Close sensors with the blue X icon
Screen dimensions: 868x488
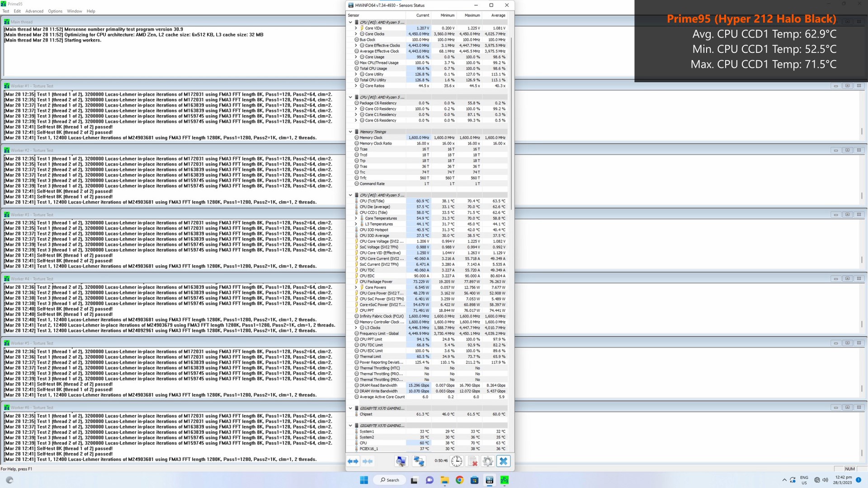(503, 461)
